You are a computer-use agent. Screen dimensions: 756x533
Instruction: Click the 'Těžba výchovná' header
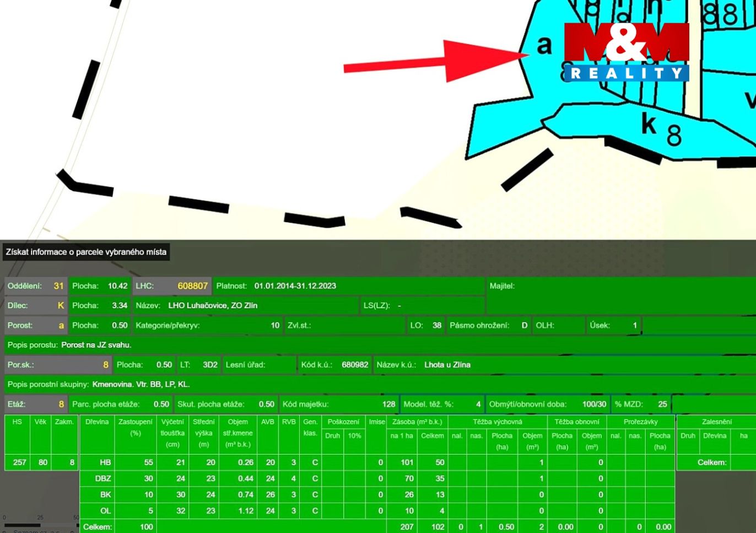pos(498,422)
